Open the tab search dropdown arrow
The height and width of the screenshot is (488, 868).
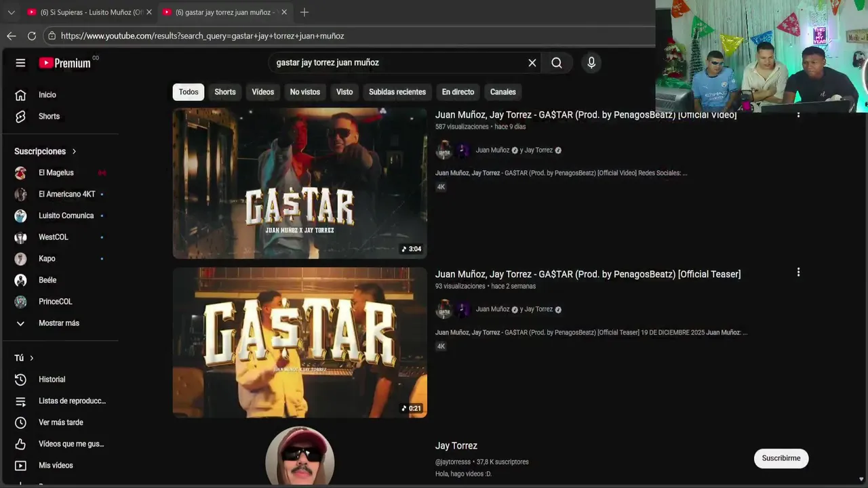(11, 12)
